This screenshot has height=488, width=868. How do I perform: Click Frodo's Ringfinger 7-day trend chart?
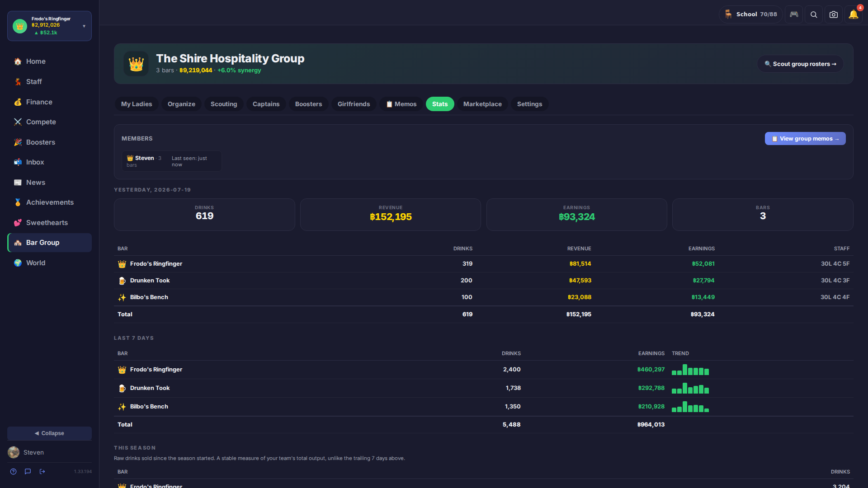tap(690, 370)
